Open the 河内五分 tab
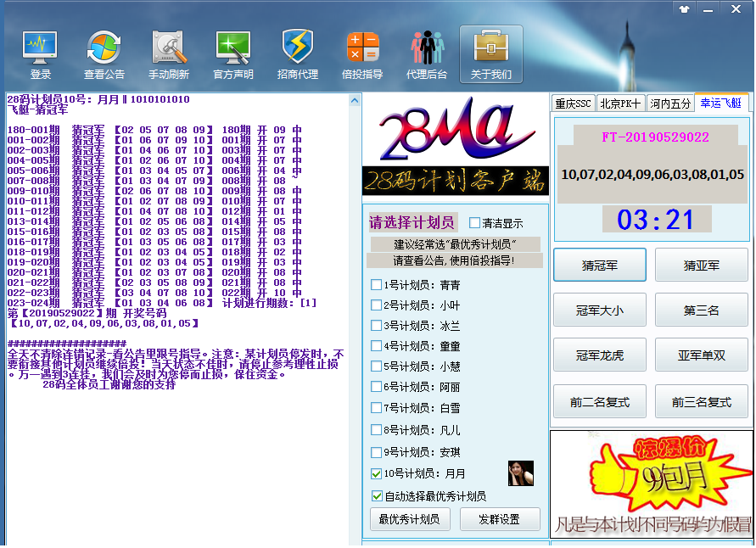This screenshot has width=756, height=548. point(670,103)
